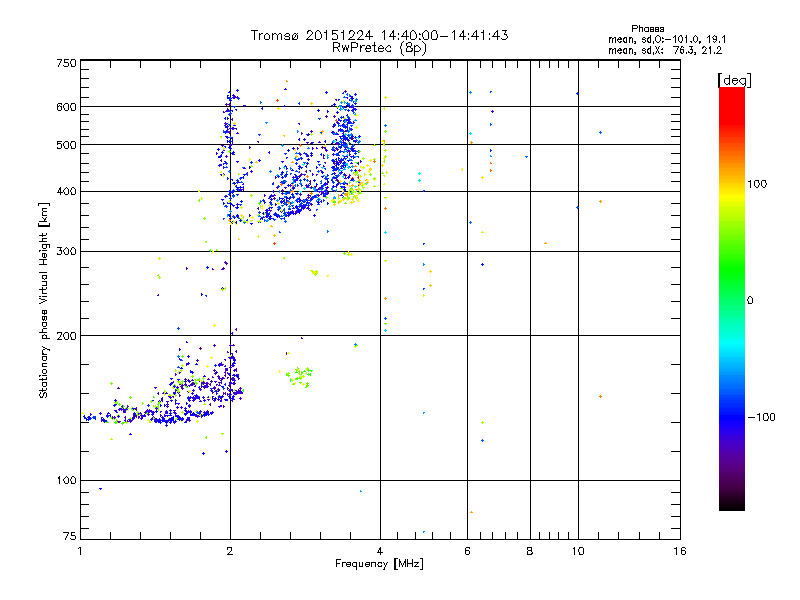The width and height of the screenshot is (800, 600).
Task: Click the phase colorbar gradient
Action: pos(732,298)
